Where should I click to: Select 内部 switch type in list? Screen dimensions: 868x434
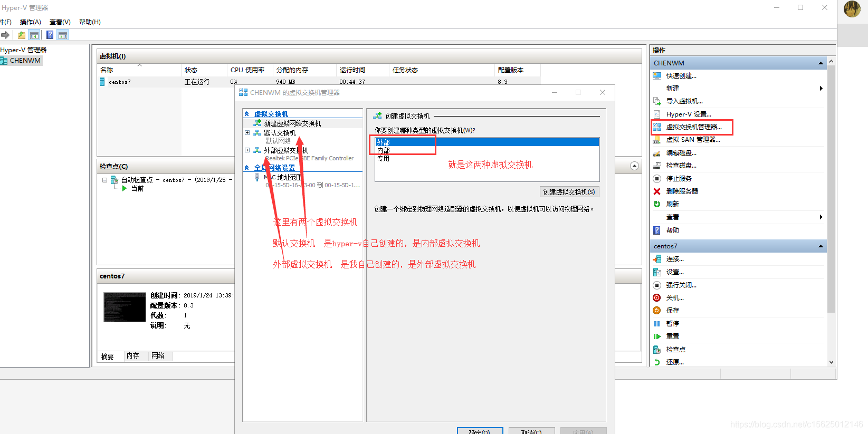click(x=487, y=150)
